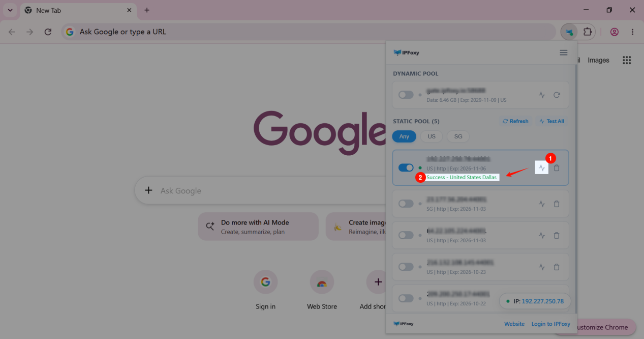The image size is (644, 339).
Task: Open the IPFoxy hamburger menu
Action: (x=563, y=52)
